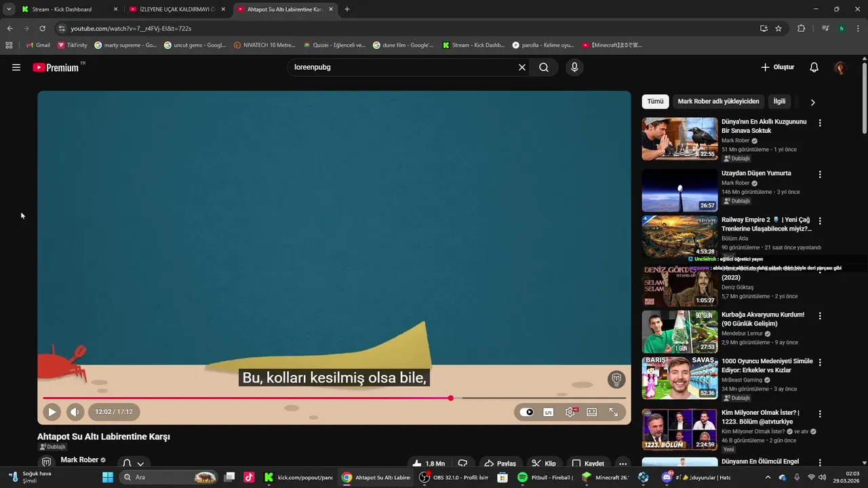
Task: Open options for Kurbağa Akvaryumu Kurdum video
Action: click(820, 316)
